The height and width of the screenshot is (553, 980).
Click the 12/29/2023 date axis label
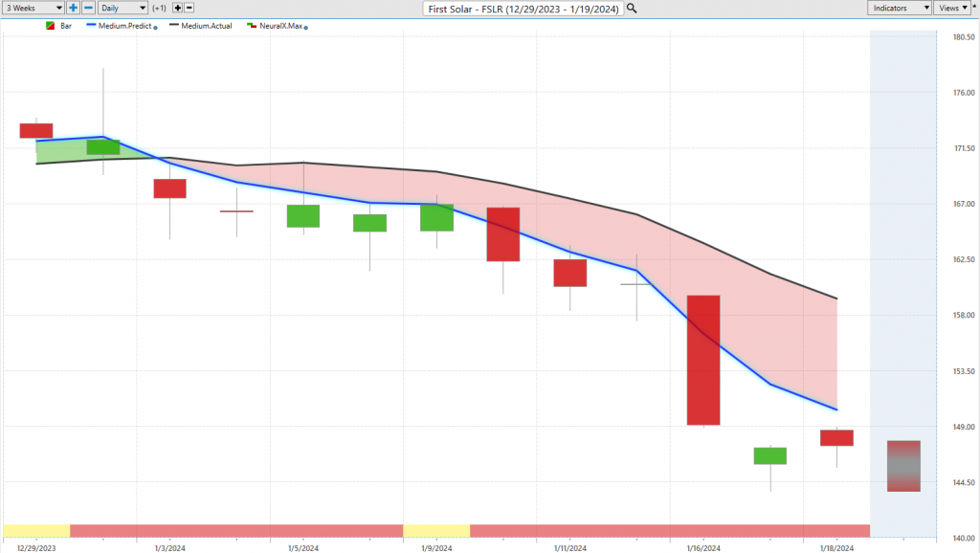click(36, 548)
